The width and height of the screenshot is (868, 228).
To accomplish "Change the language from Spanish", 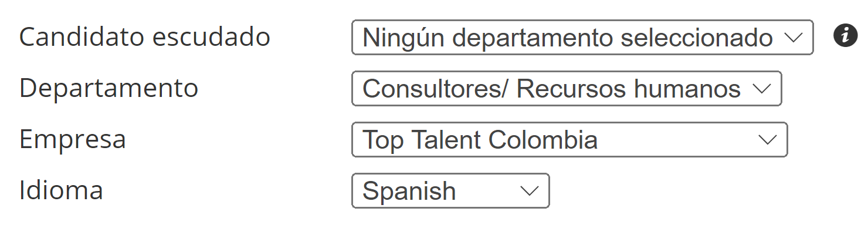I will (x=450, y=191).
